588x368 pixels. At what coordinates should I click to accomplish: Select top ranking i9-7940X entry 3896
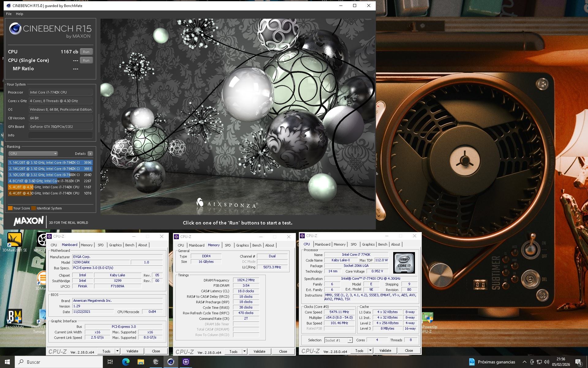(50, 163)
